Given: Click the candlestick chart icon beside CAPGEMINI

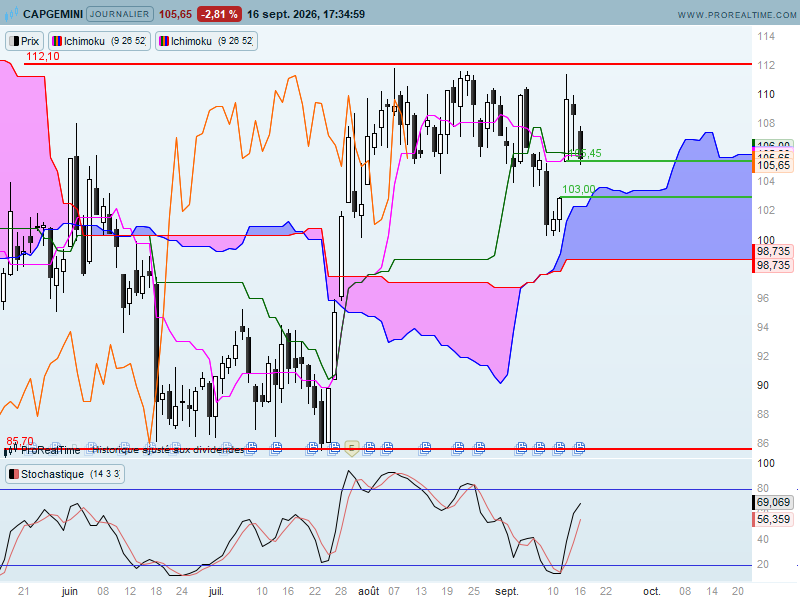Looking at the screenshot, I should (x=11, y=14).
